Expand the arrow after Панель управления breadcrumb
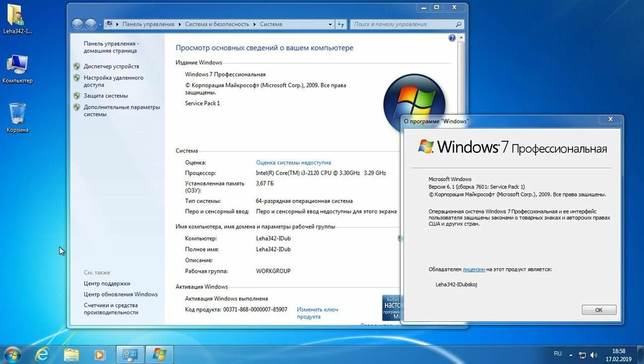This screenshot has height=364, width=644. coord(179,24)
